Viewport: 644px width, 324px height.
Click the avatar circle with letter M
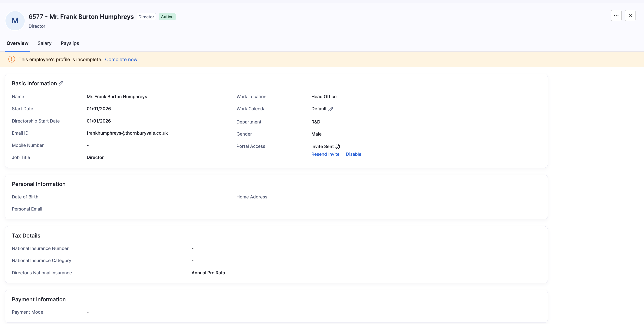[15, 21]
